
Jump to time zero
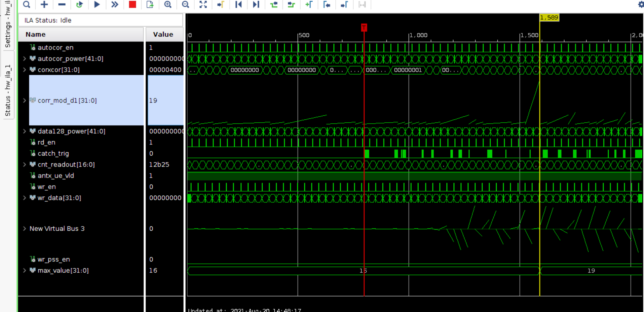(238, 4)
